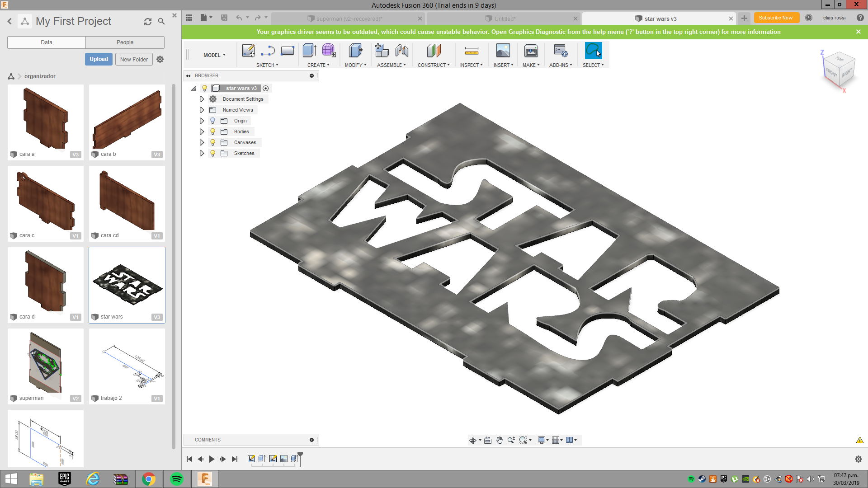Expand the Origin folder
The height and width of the screenshot is (488, 868).
(202, 121)
